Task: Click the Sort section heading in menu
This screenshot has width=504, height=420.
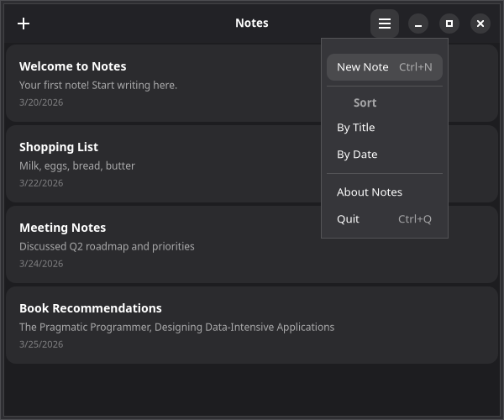Action: pyautogui.click(x=365, y=103)
